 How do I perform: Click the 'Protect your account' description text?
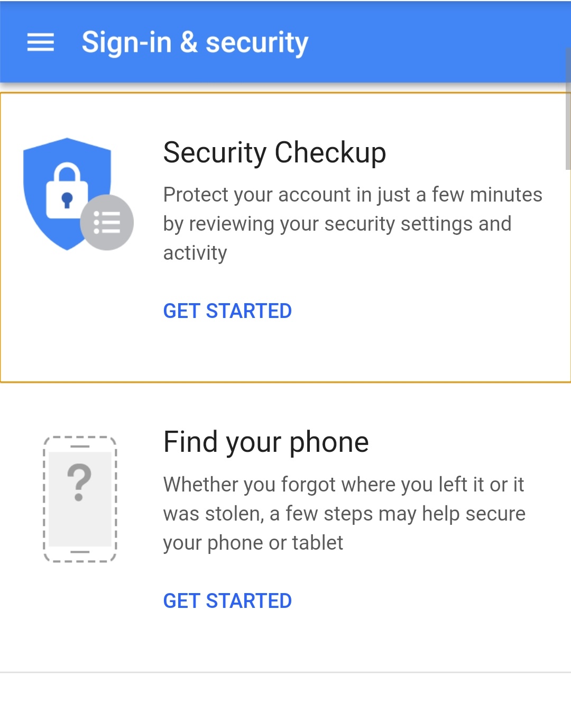click(353, 224)
